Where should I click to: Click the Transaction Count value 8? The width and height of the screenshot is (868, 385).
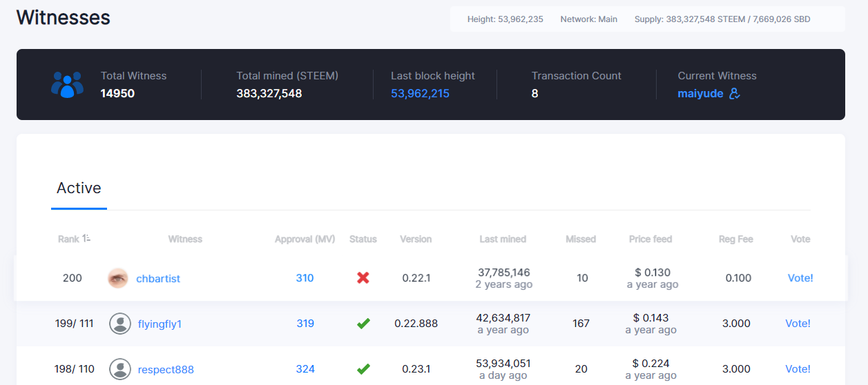point(534,93)
